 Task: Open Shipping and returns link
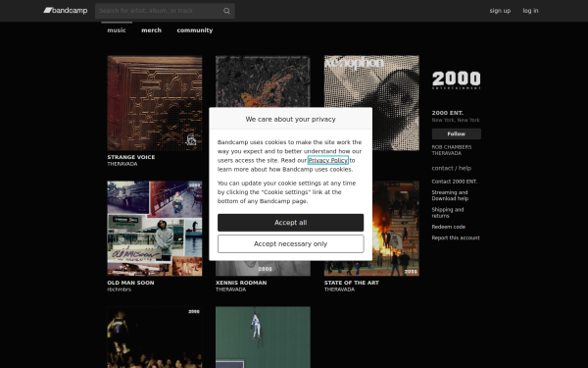pyautogui.click(x=448, y=213)
